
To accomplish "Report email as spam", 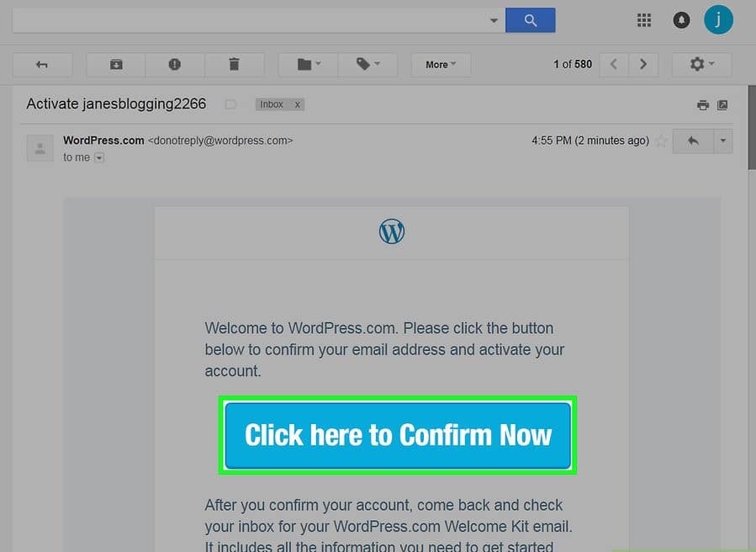I will pyautogui.click(x=175, y=65).
